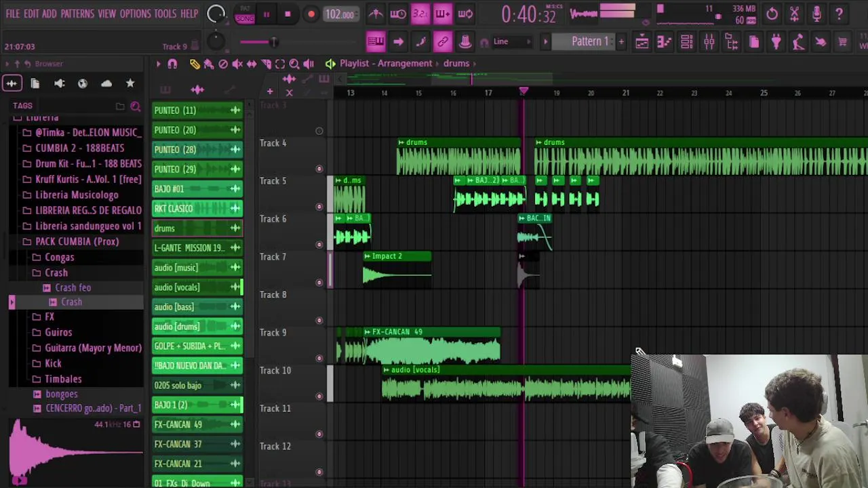Click the Record button
868x488 pixels.
coord(311,14)
